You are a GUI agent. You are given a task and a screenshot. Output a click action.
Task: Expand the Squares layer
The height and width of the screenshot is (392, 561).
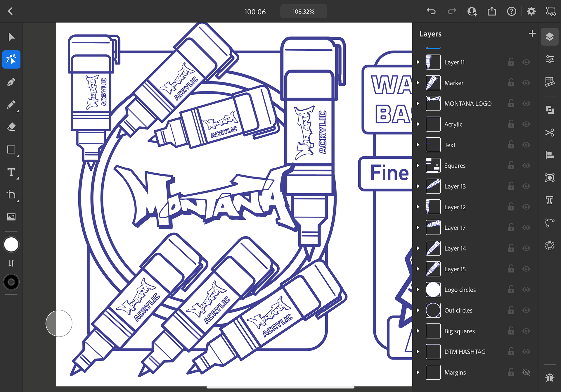[x=418, y=165]
